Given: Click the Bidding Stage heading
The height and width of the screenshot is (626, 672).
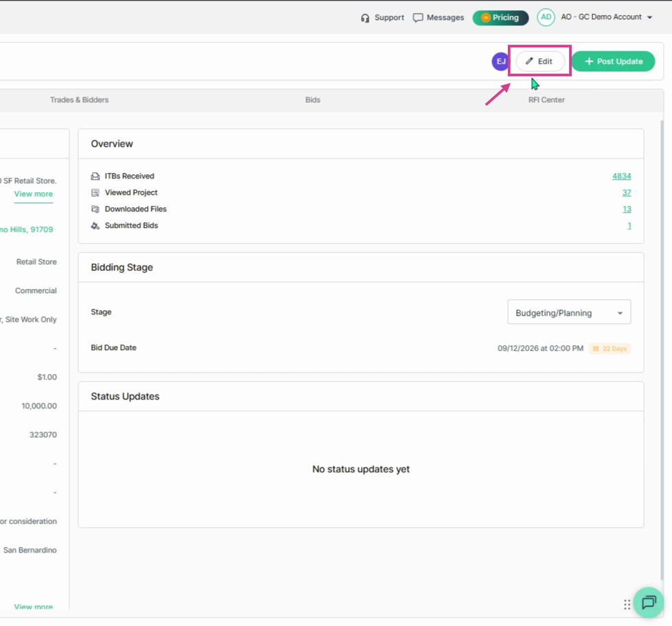Looking at the screenshot, I should pyautogui.click(x=121, y=268).
